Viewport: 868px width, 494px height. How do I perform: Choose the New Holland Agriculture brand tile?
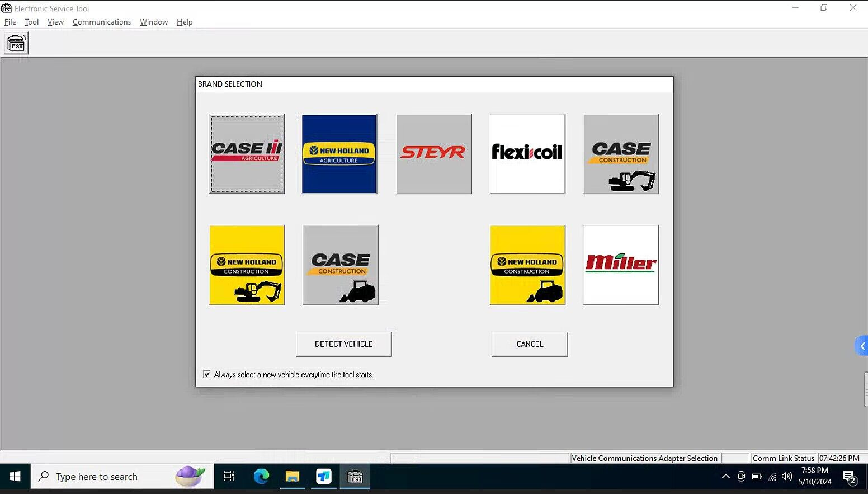(339, 154)
